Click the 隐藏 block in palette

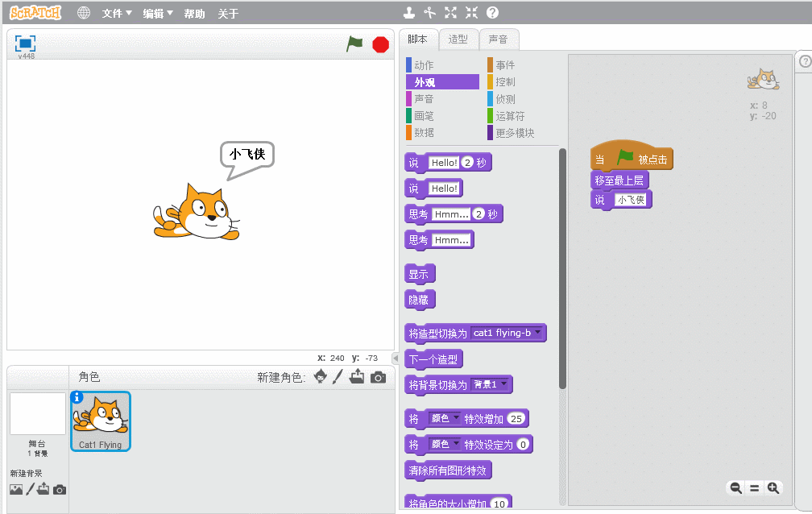tap(419, 300)
